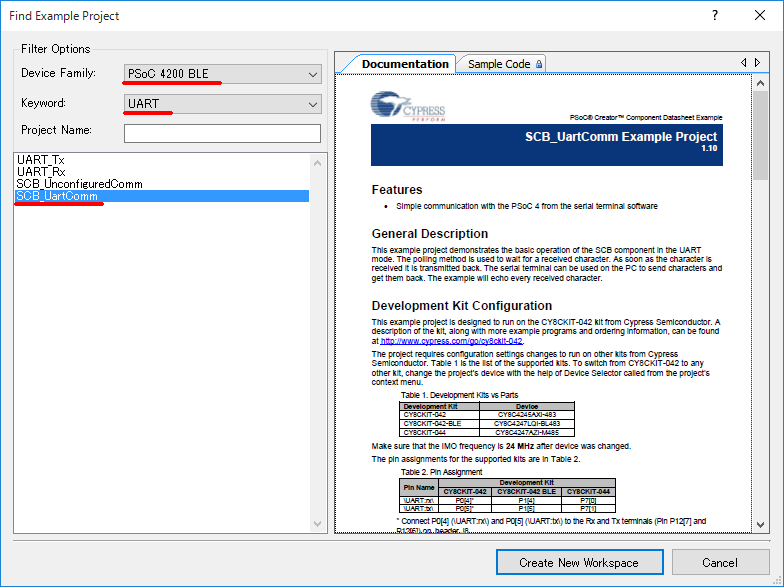Click the SCB_UartComm Example Project banner title
Screen dimensions: 784x587
(x=621, y=136)
